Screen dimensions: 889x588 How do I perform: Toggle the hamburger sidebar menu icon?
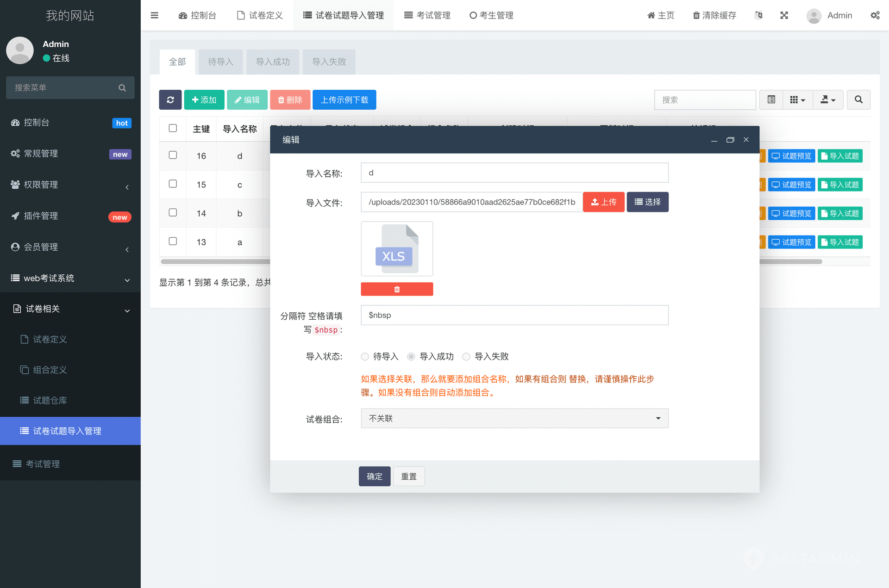[x=155, y=15]
